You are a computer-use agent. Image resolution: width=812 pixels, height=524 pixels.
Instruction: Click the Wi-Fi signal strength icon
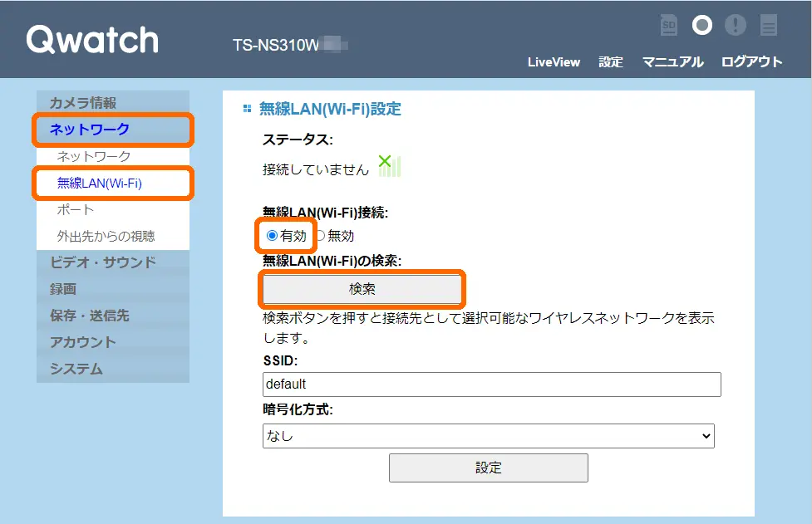click(389, 166)
